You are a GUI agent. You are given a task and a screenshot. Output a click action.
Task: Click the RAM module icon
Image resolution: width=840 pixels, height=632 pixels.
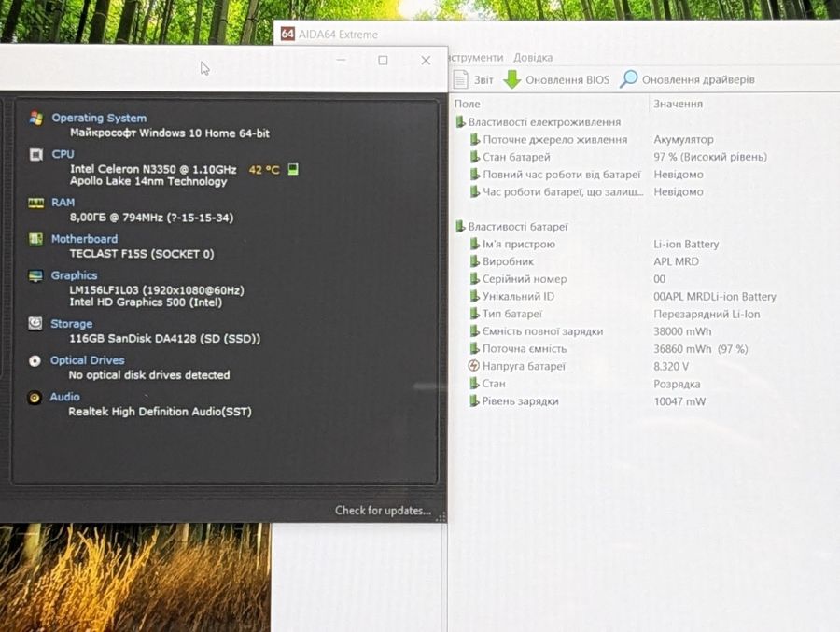pyautogui.click(x=35, y=203)
